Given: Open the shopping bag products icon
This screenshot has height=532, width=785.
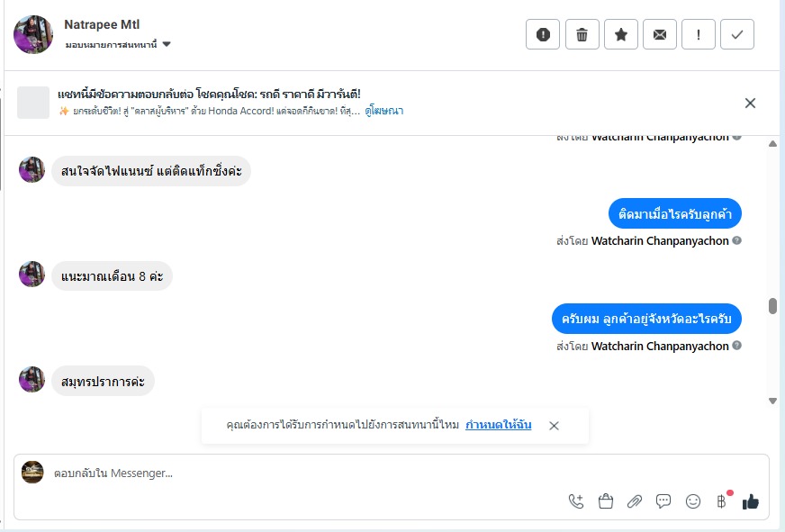Looking at the screenshot, I should pyautogui.click(x=606, y=501).
